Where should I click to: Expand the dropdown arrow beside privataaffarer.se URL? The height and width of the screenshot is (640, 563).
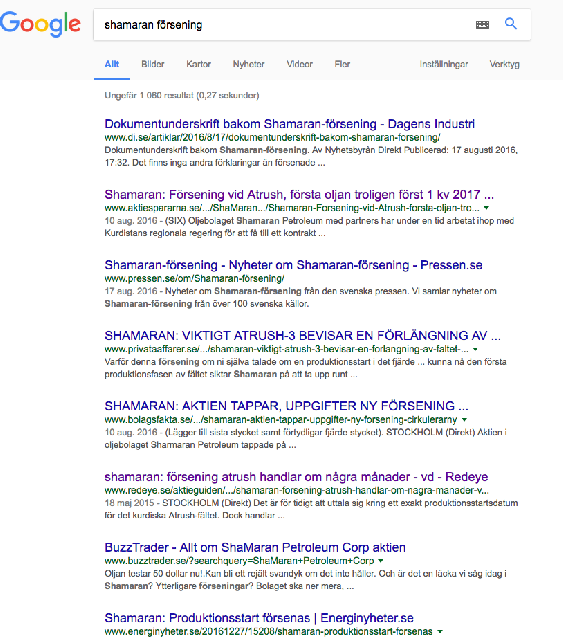[x=475, y=349]
